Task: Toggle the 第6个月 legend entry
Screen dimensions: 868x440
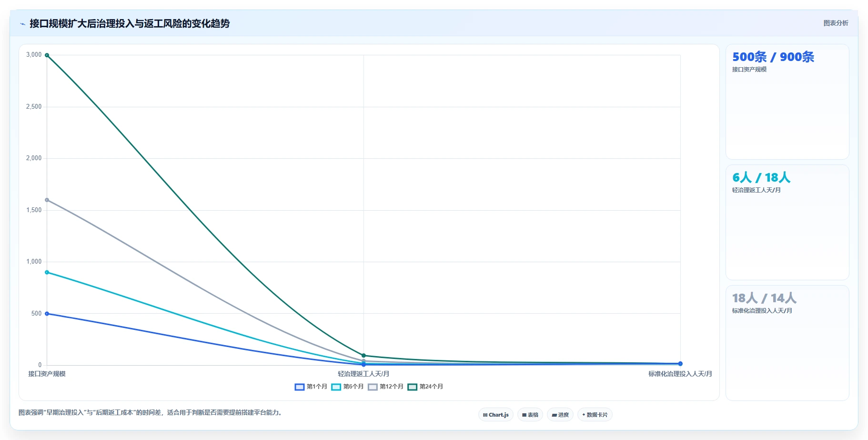Action: [x=348, y=387]
